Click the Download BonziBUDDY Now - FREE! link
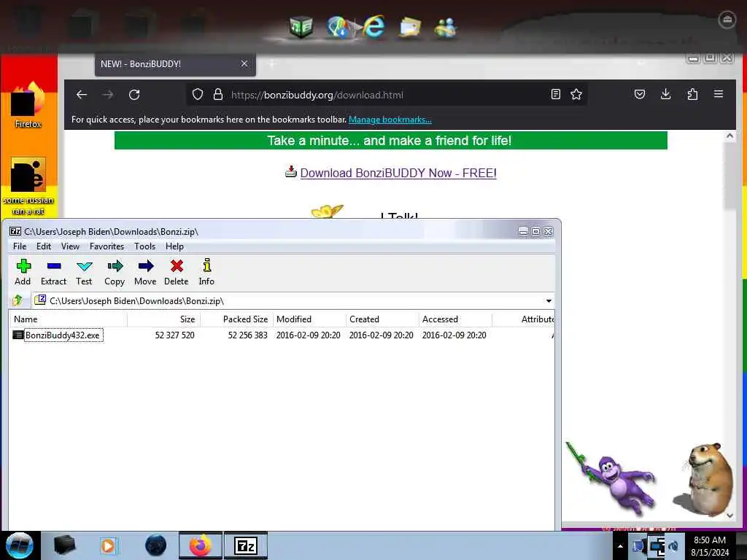Screen dimensions: 747x560 pos(398,173)
